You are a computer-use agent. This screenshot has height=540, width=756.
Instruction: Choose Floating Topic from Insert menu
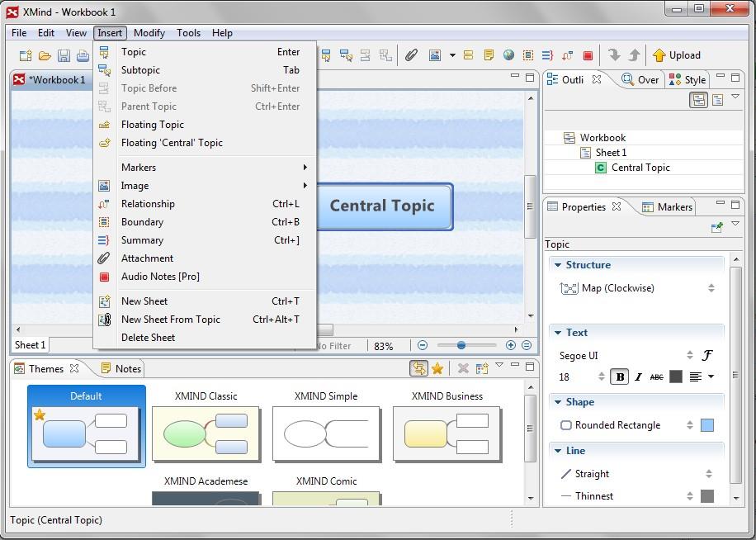[x=205, y=125]
